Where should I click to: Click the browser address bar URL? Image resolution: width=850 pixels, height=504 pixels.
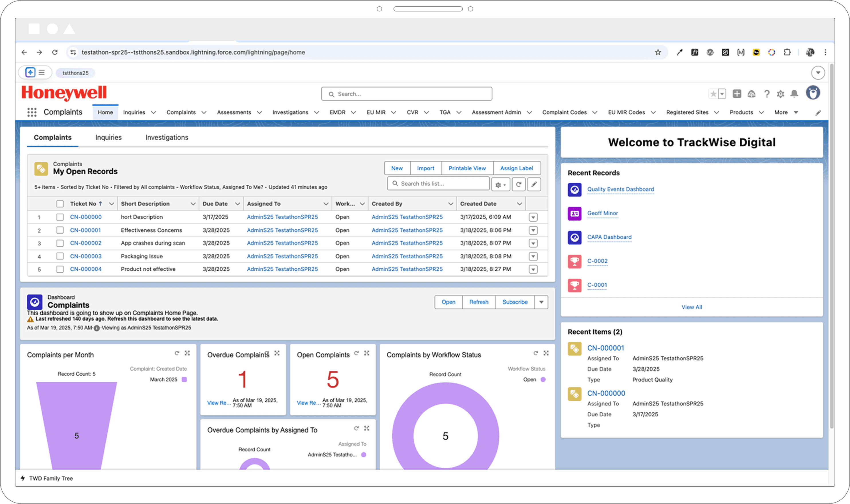[x=193, y=52]
